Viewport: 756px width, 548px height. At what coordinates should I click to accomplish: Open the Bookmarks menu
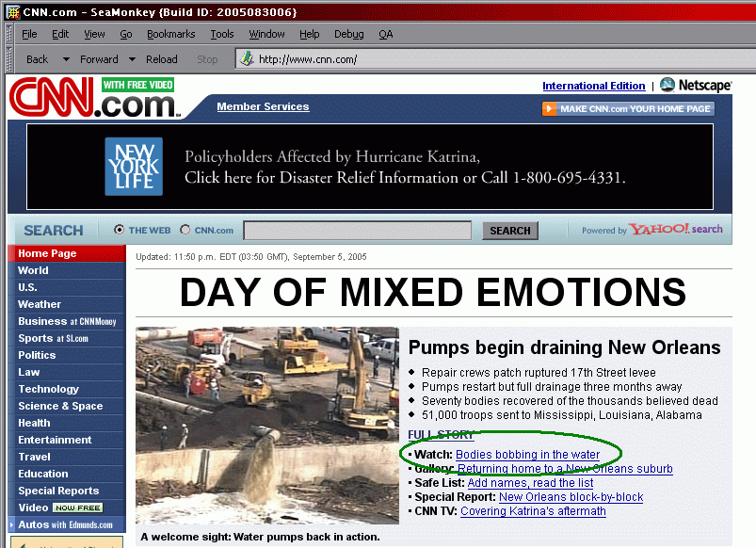pyautogui.click(x=171, y=34)
